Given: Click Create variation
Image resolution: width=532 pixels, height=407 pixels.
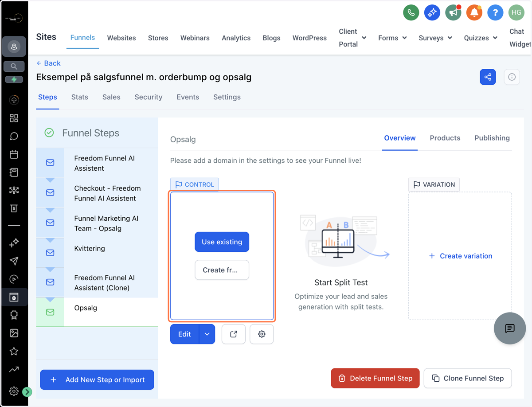Looking at the screenshot, I should [x=460, y=256].
